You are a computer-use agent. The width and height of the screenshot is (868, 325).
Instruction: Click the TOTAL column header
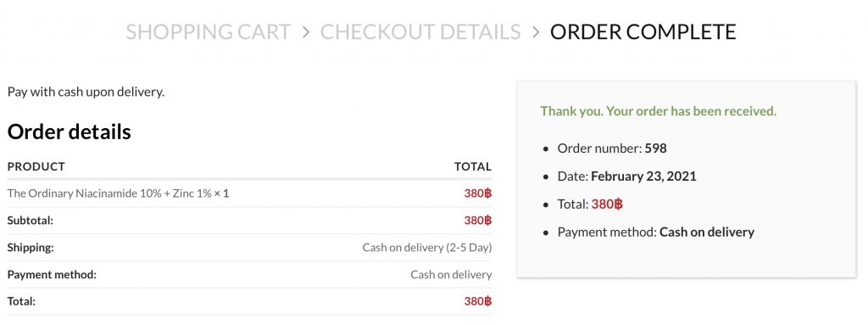[473, 166]
